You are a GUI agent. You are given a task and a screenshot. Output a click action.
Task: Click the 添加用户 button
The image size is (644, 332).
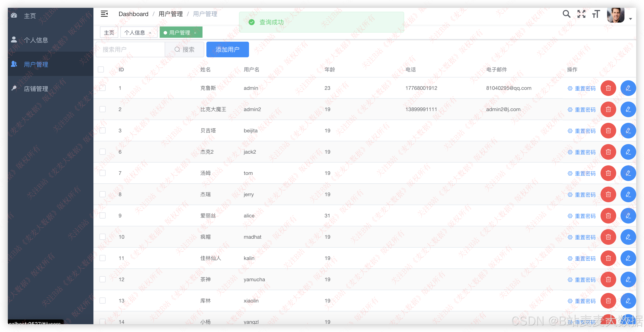[x=227, y=49]
